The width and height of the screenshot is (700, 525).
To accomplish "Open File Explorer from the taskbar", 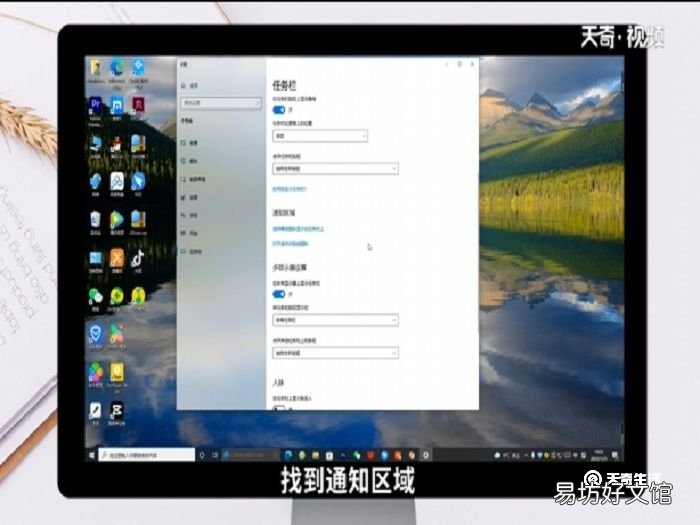I will 316,455.
